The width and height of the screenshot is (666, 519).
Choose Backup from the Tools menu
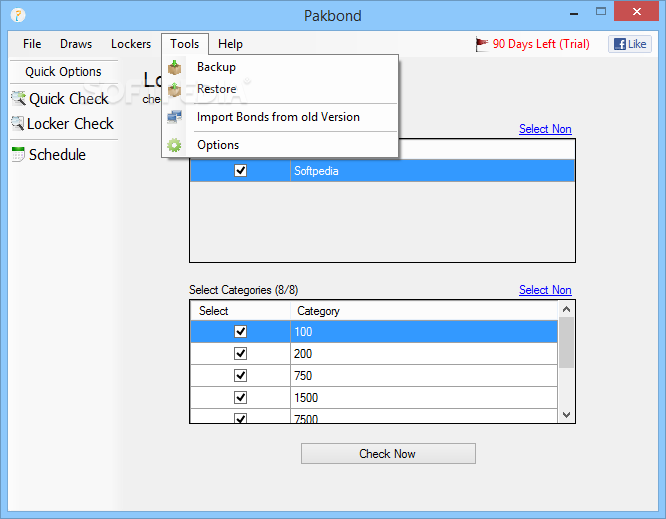[280, 67]
